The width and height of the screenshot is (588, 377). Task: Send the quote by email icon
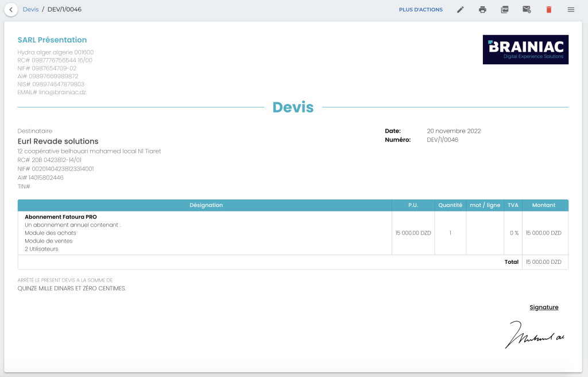tap(527, 10)
